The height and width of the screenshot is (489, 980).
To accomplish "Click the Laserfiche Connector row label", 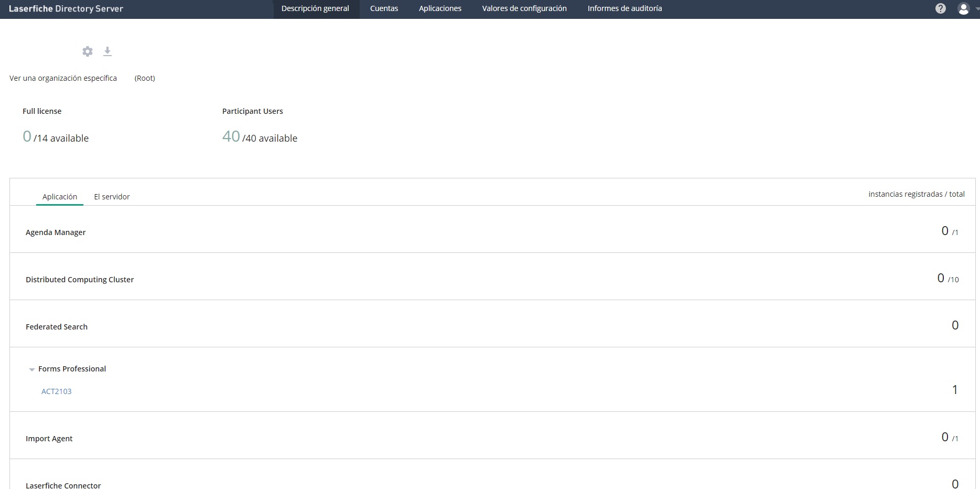I will click(63, 485).
